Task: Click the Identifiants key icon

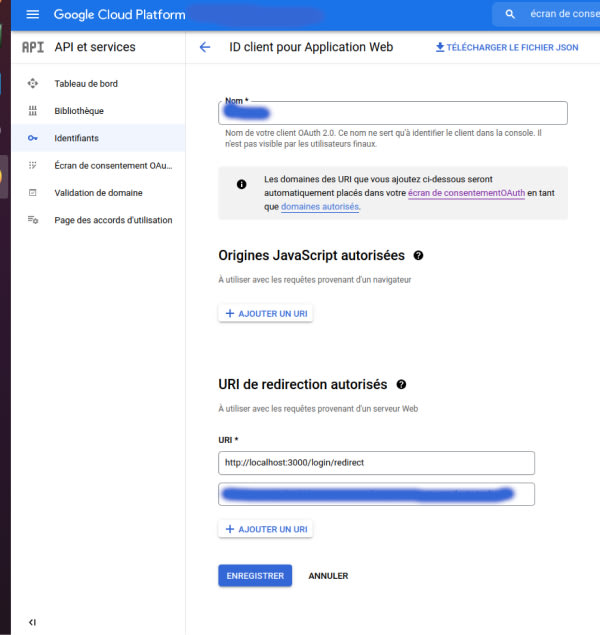Action: [32, 138]
